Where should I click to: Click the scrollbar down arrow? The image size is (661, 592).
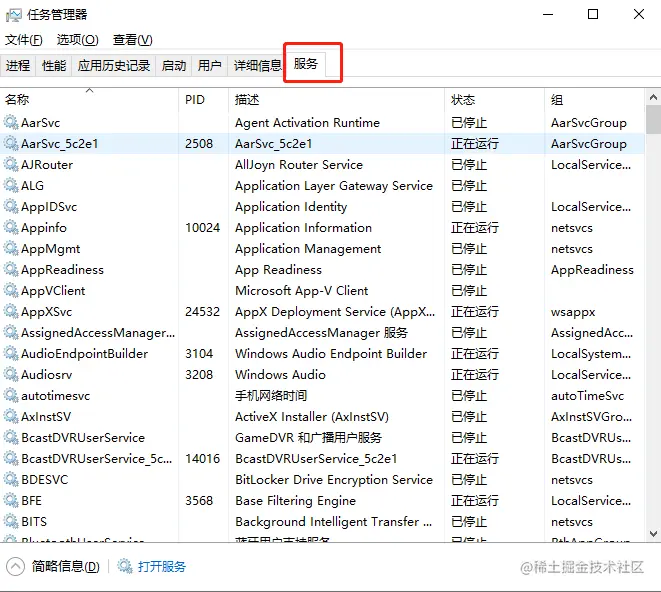click(x=653, y=534)
